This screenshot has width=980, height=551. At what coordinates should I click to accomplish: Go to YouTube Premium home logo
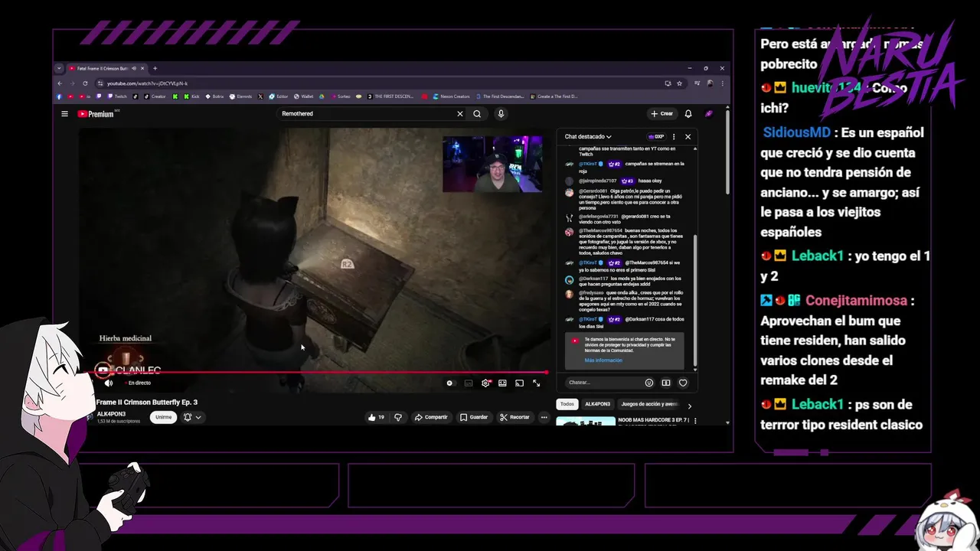tap(96, 114)
